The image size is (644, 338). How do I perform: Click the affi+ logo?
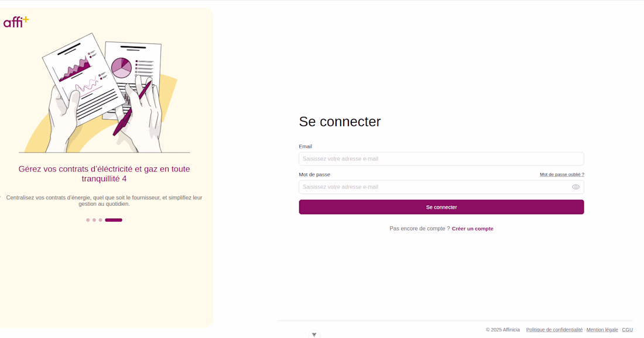[x=16, y=22]
